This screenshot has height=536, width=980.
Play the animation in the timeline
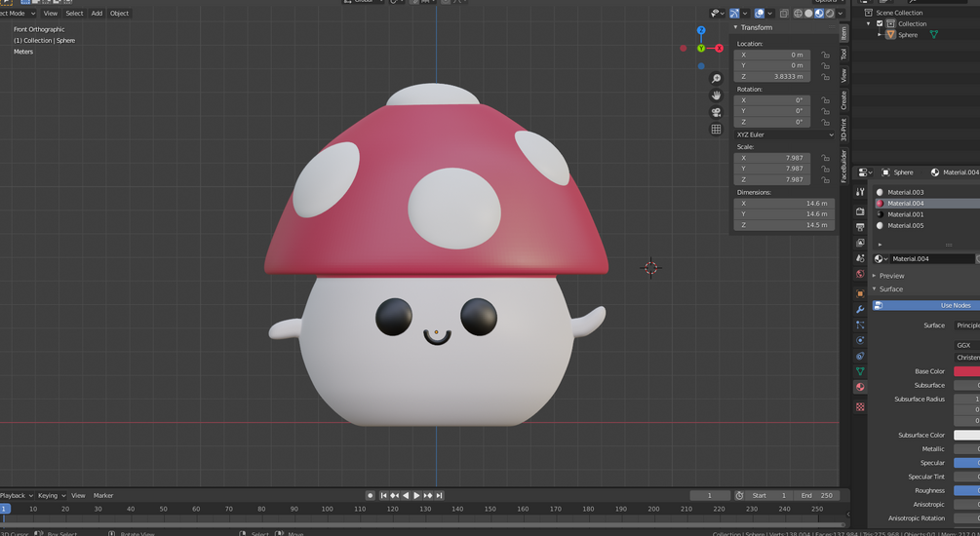tap(416, 496)
